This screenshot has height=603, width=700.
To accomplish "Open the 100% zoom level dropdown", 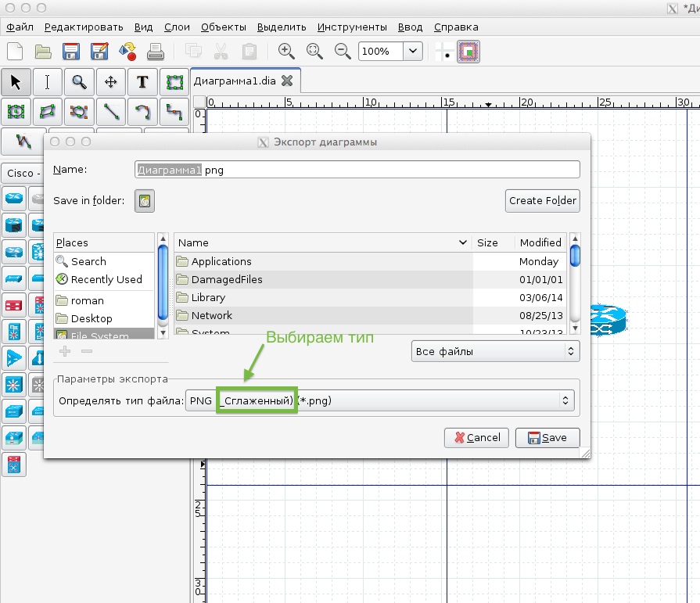I will coord(414,52).
